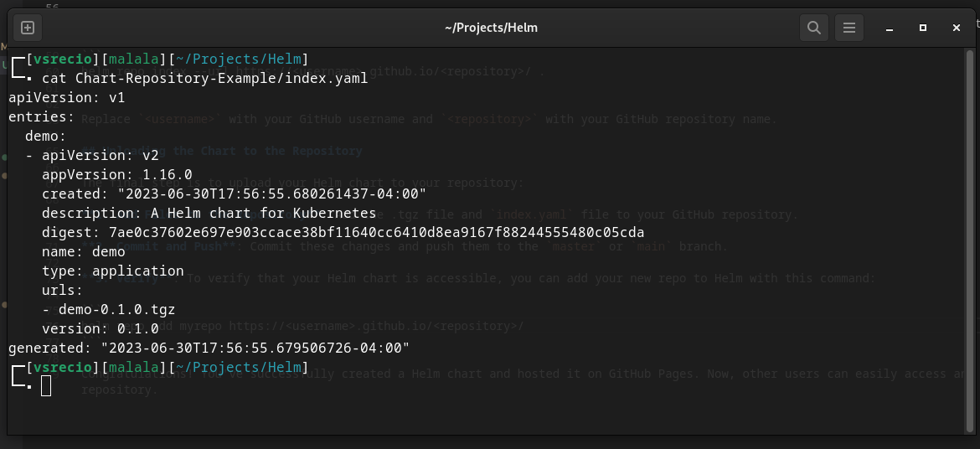Open a new terminal tab

pos(28,28)
